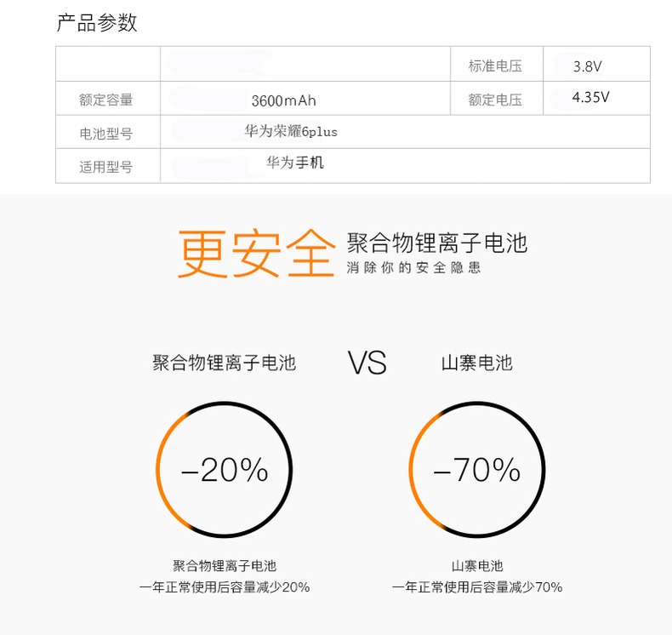Click the 3600mAh capacity value

(283, 100)
